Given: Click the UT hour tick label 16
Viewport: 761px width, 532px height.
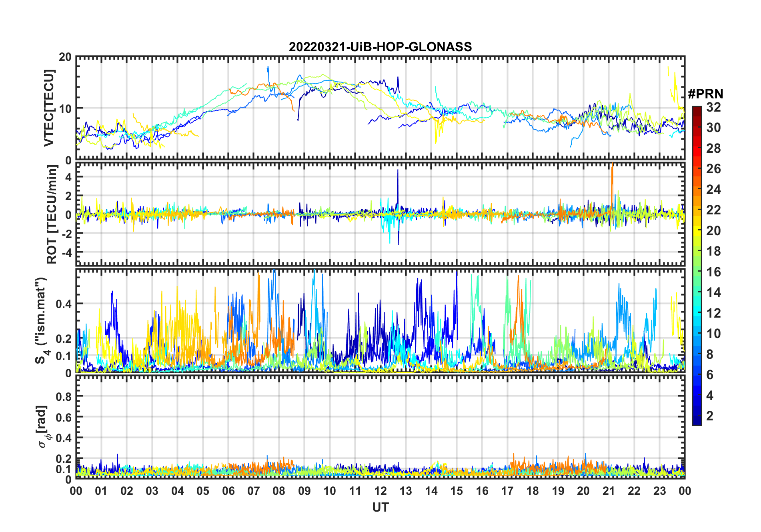Looking at the screenshot, I should [482, 491].
